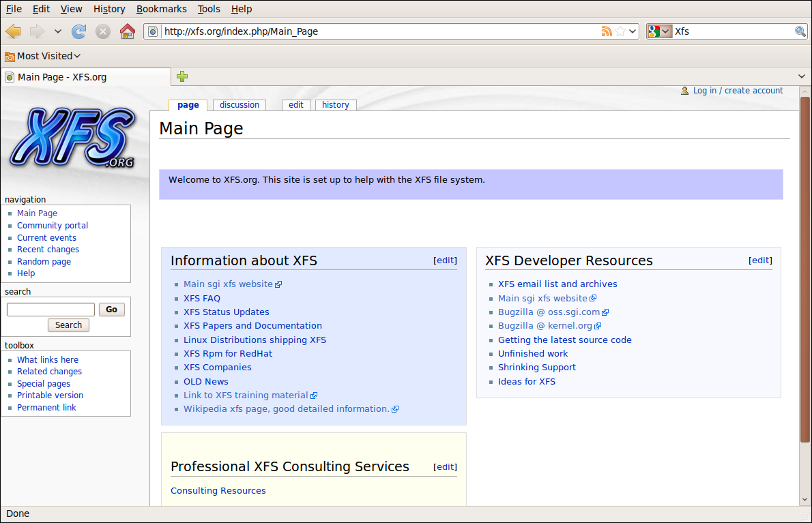The height and width of the screenshot is (523, 812).
Task: Open the Permanent link in toolbox
Action: pos(46,408)
